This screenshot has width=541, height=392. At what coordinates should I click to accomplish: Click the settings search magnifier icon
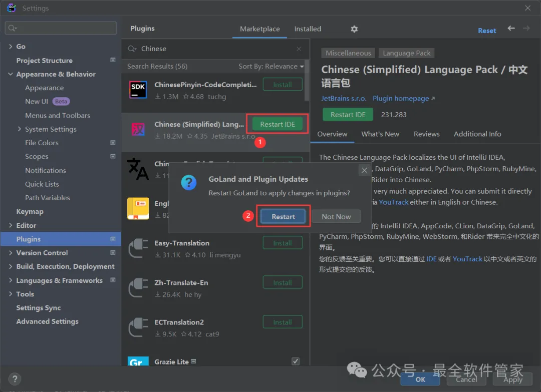(x=13, y=28)
